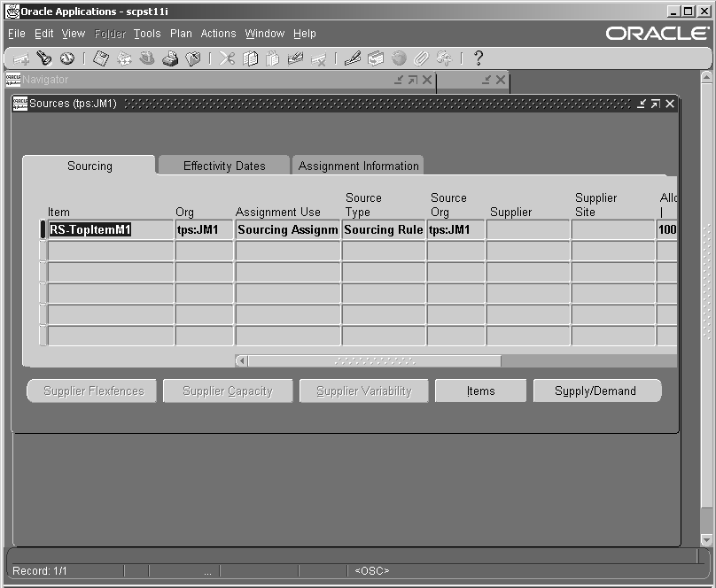Screen dimensions: 716x588
Task: Click the Supplier Flexfences button
Action: point(92,391)
